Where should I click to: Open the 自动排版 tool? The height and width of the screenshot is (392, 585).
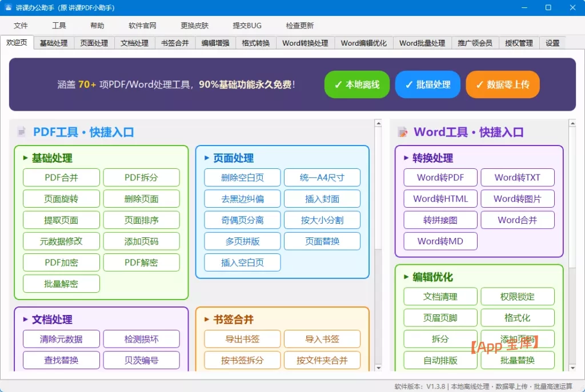point(440,360)
